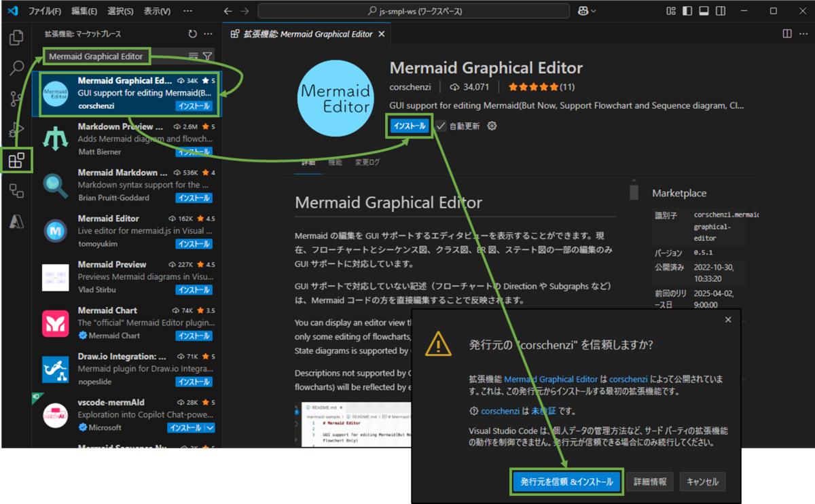Open the extension's gear settings menu
This screenshot has width=815, height=504.
point(492,126)
